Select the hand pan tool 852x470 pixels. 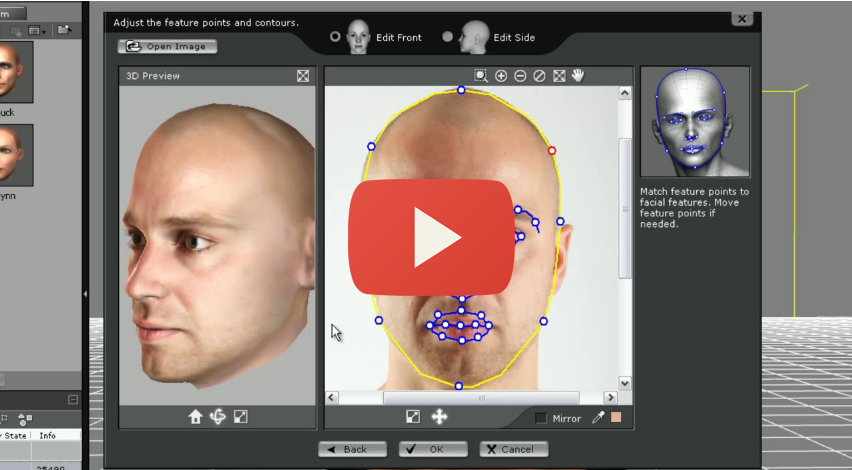click(578, 76)
